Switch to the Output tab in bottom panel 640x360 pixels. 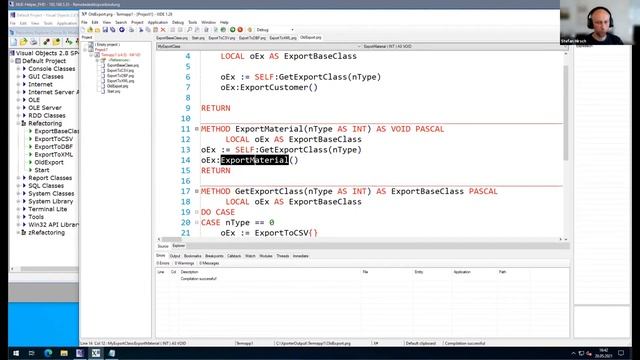click(175, 256)
